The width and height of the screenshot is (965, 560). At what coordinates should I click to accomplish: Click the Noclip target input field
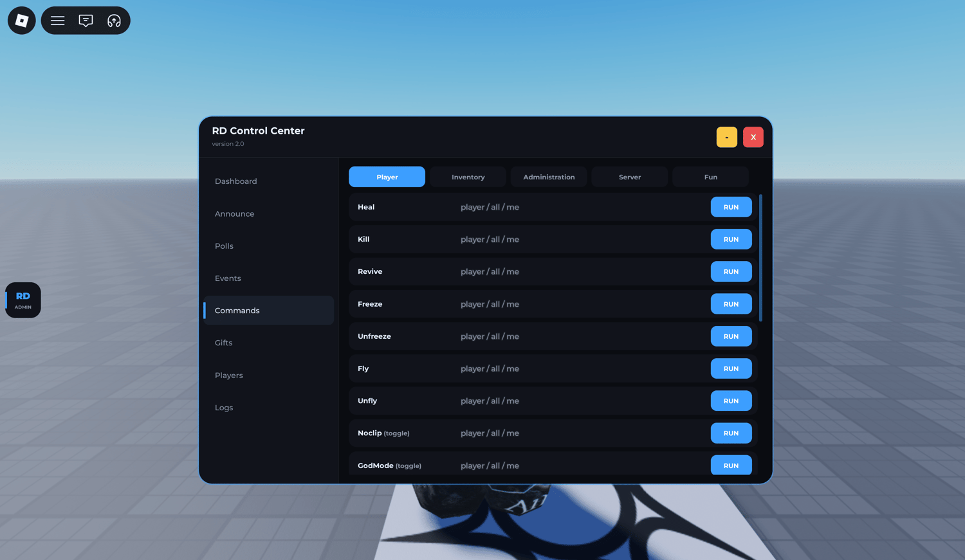click(580, 433)
